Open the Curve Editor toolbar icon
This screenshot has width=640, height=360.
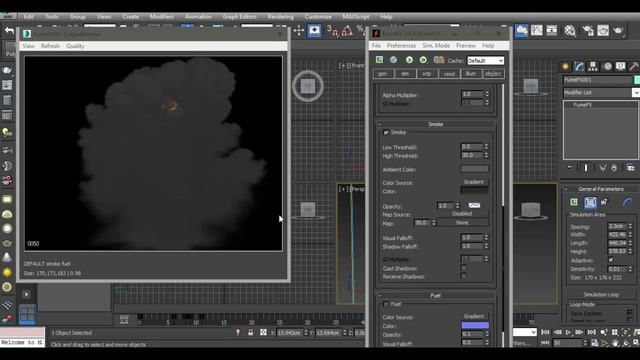point(537,31)
